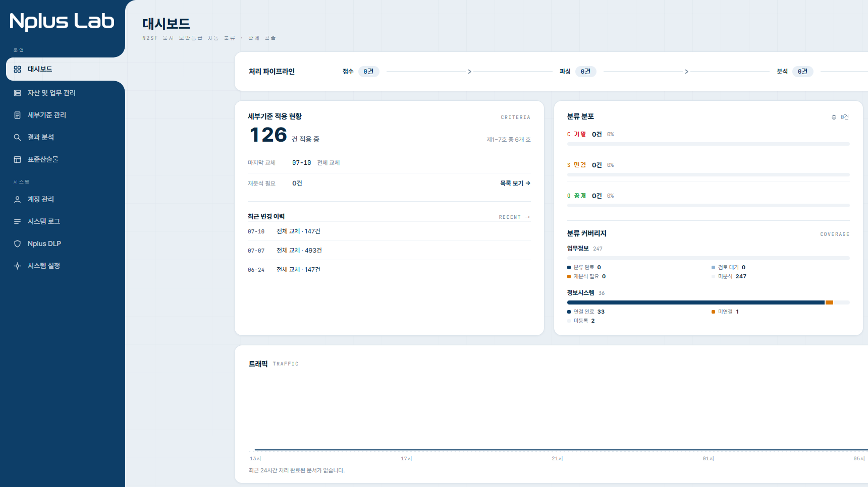The height and width of the screenshot is (487, 868).
Task: Click the O 공개 classification label
Action: (x=576, y=196)
